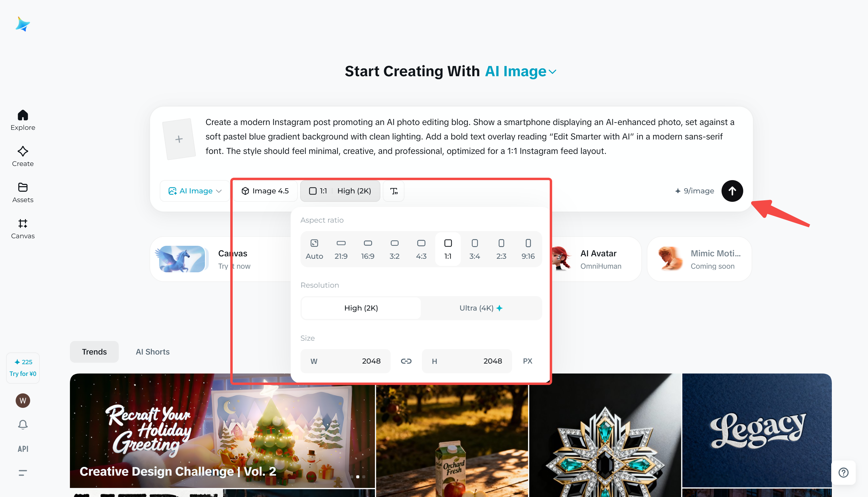The height and width of the screenshot is (497, 868).
Task: Open the Image 4.5 model selector
Action: 265,191
